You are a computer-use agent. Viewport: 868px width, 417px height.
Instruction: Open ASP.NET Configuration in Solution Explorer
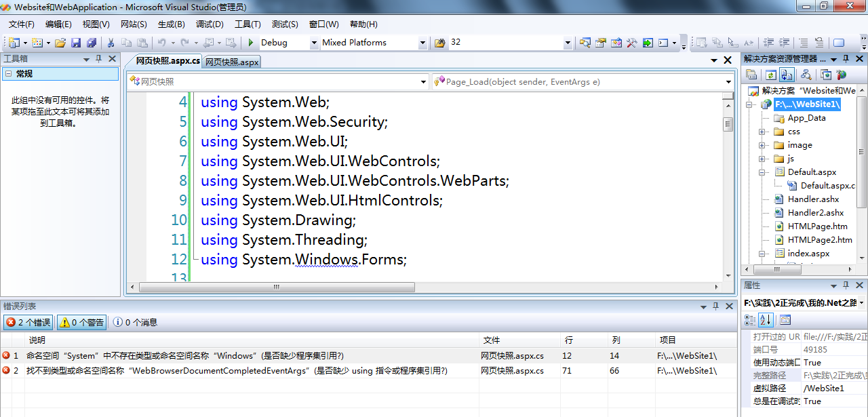[x=841, y=75]
